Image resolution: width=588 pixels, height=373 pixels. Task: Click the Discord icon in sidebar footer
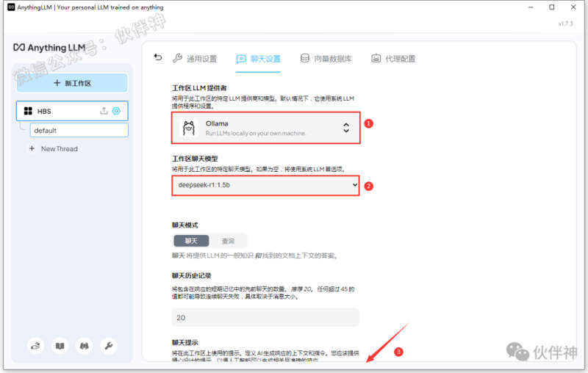[84, 345]
